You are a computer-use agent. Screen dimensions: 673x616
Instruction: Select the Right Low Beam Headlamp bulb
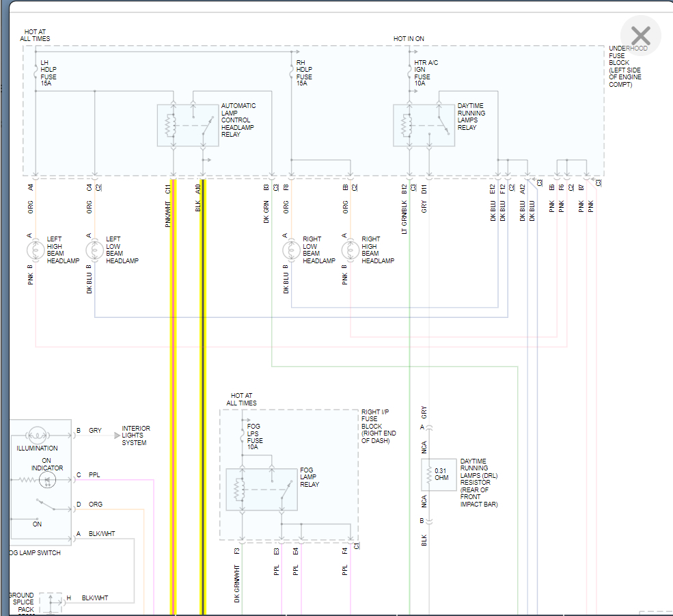pos(291,250)
